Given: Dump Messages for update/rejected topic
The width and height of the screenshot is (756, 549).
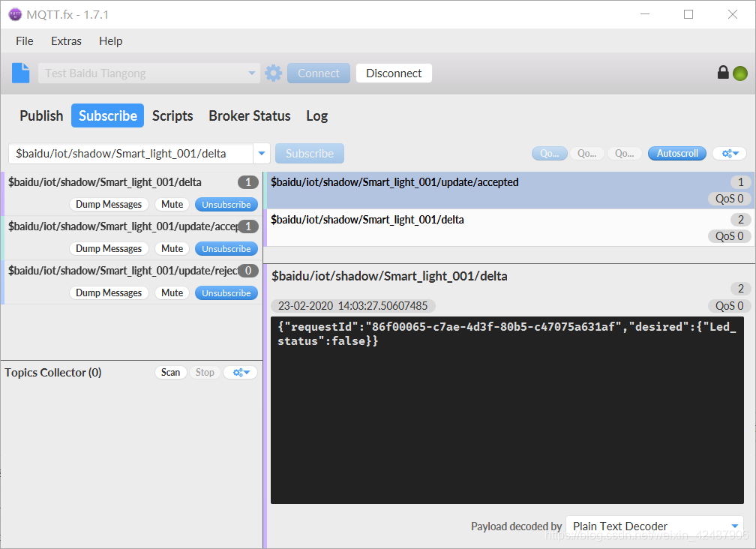Looking at the screenshot, I should pyautogui.click(x=109, y=293).
